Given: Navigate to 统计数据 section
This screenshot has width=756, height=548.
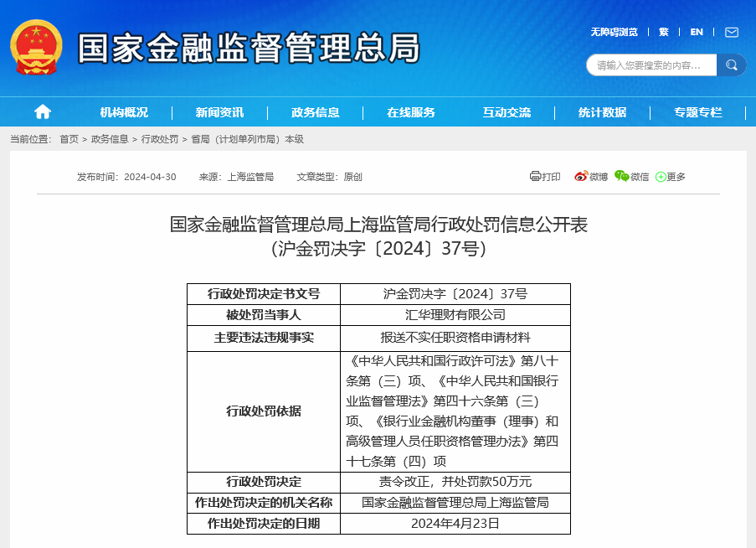Looking at the screenshot, I should click(x=602, y=112).
